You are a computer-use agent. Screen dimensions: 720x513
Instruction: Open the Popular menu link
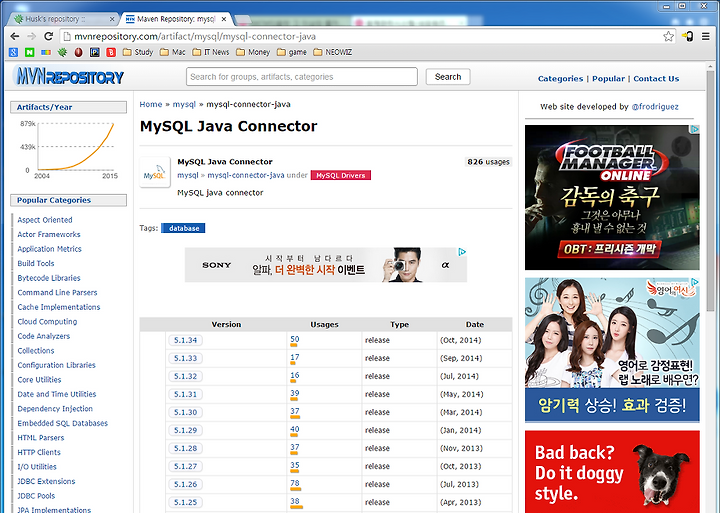(x=608, y=79)
